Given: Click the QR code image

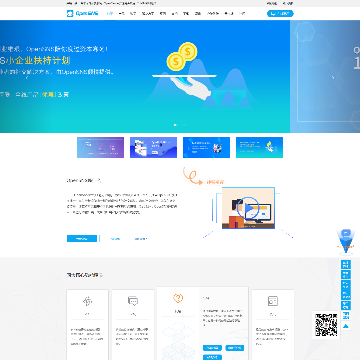Looking at the screenshot, I should [326, 325].
